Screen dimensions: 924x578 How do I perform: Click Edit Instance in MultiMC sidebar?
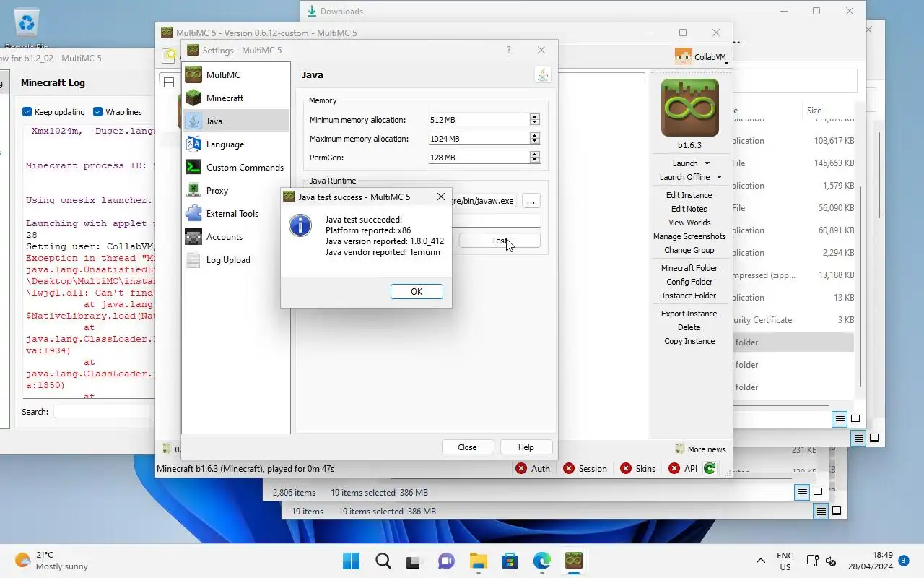point(689,195)
